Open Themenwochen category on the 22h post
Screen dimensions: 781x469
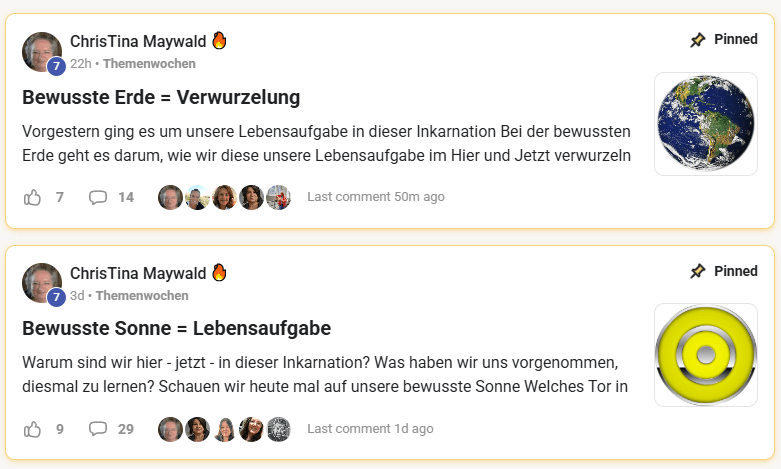[149, 64]
